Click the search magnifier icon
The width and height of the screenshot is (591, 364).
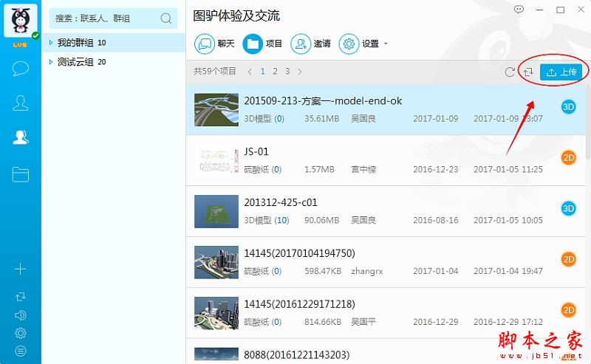tap(166, 18)
